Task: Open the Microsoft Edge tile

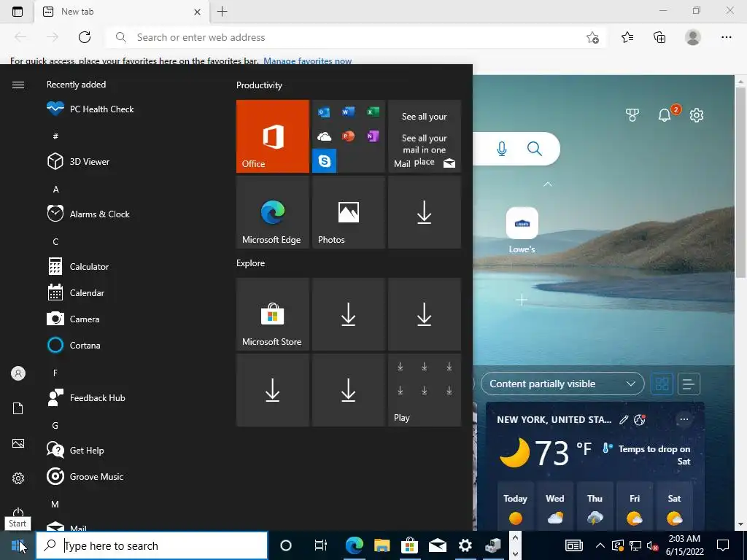Action: point(273,212)
